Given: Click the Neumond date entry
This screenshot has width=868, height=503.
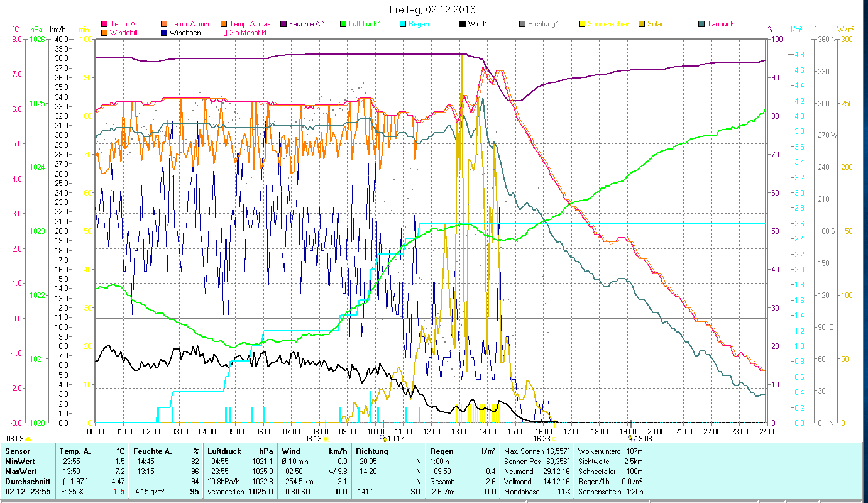Looking at the screenshot, I should [x=537, y=471].
